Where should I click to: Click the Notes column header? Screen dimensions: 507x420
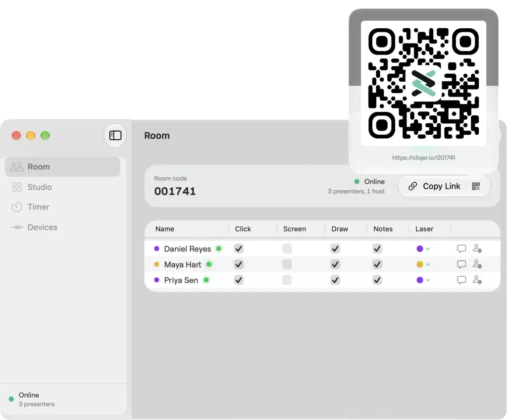(x=383, y=229)
